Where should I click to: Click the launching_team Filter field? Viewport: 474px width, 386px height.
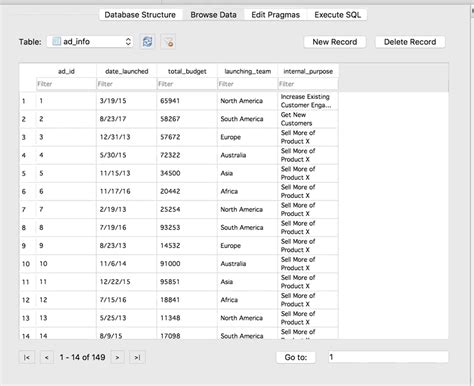pos(247,84)
